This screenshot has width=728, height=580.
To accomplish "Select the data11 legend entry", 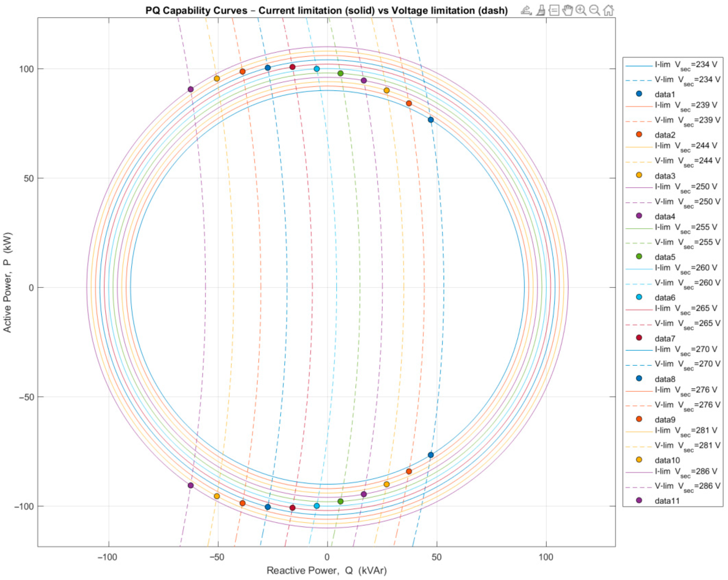I will (x=666, y=501).
